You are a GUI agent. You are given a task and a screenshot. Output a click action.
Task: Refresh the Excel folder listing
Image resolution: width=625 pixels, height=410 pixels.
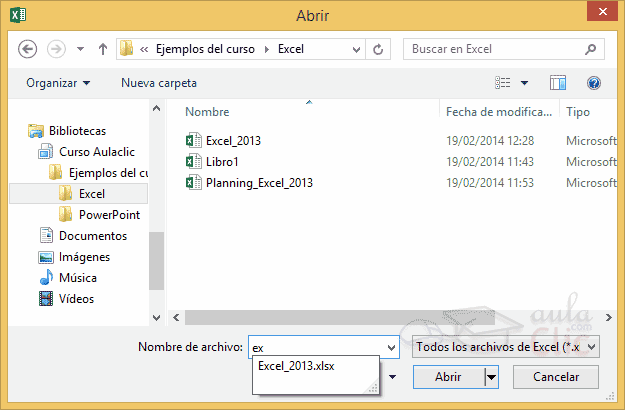[378, 48]
